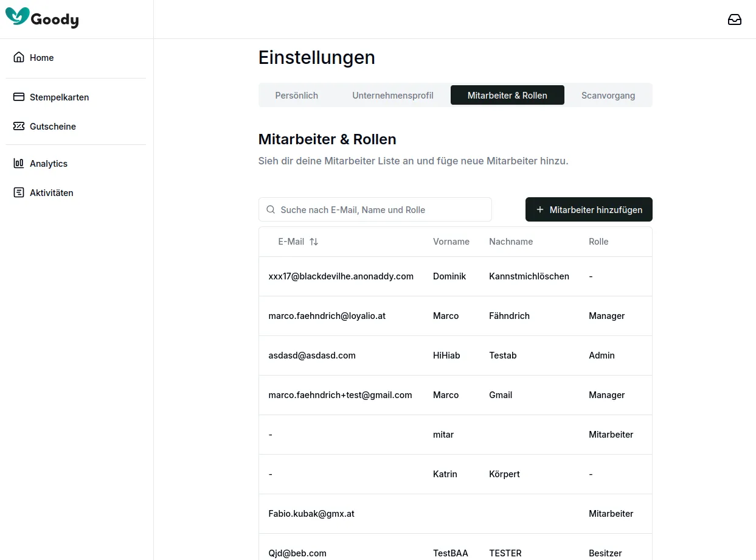Image resolution: width=756 pixels, height=560 pixels.
Task: Switch to the Scanvorgang tab
Action: (608, 95)
